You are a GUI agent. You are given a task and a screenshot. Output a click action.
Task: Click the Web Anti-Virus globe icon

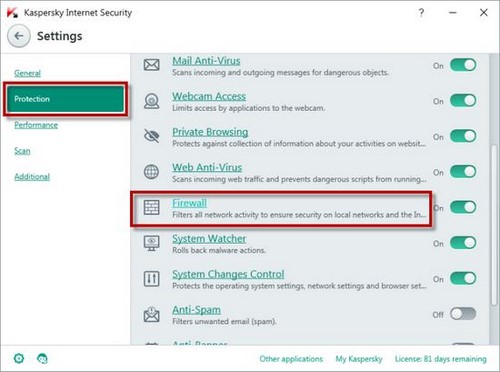coord(151,172)
